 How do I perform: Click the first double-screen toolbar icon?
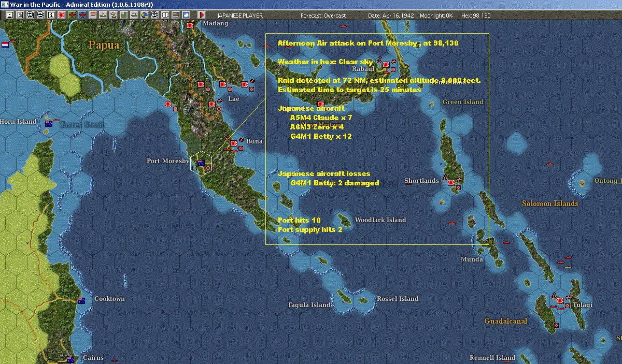click(x=30, y=15)
